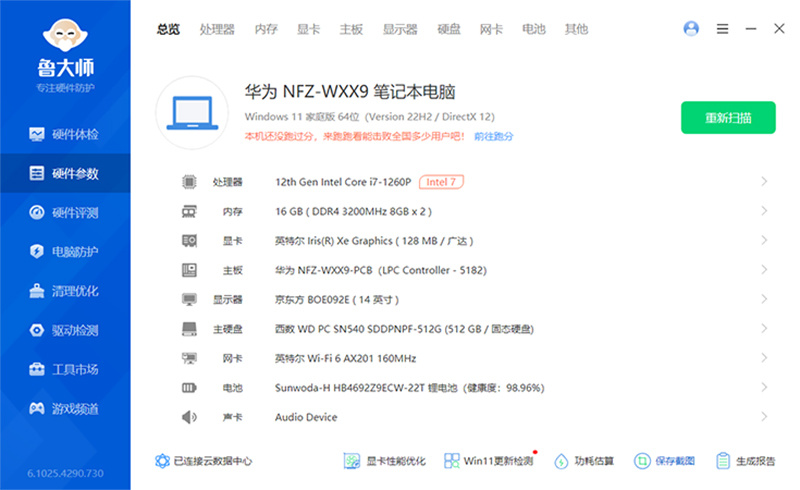Screen dimensions: 800x490
Task: Click the 网卡 network adapter icon
Action: pyautogui.click(x=189, y=358)
